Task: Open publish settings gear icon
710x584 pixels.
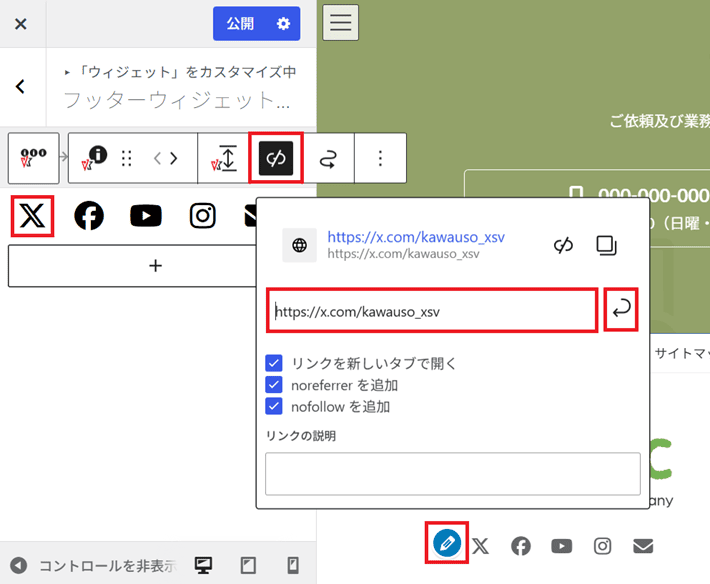Action: pyautogui.click(x=283, y=24)
